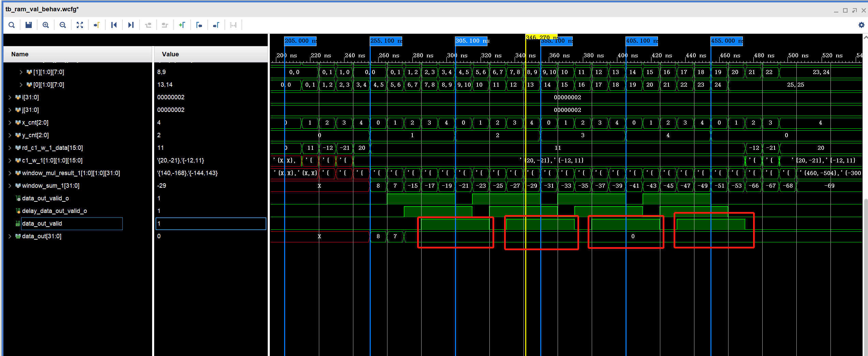Expand window_mul_result_1 array
The width and height of the screenshot is (868, 356).
tap(10, 173)
